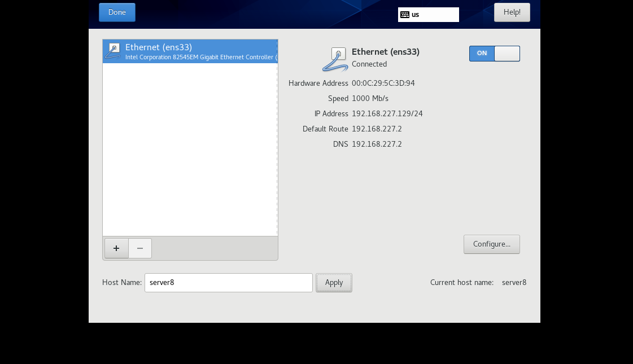Viewport: 633px width, 364px height.
Task: Open the Configure... connection settings
Action: [491, 244]
